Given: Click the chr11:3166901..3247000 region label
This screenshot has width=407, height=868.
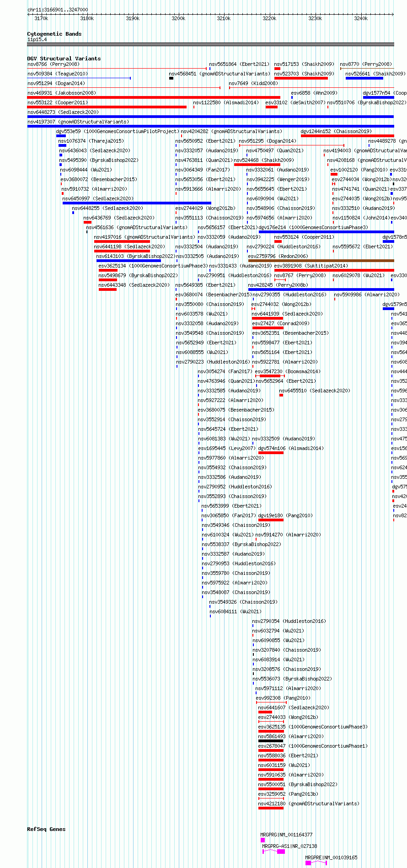Looking at the screenshot, I should (58, 10).
